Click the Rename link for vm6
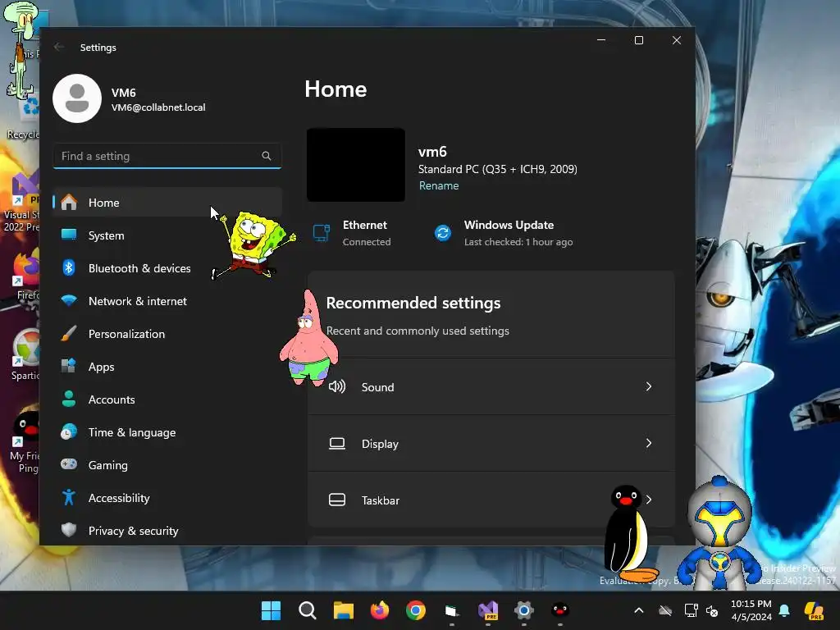This screenshot has height=630, width=840. click(x=439, y=185)
